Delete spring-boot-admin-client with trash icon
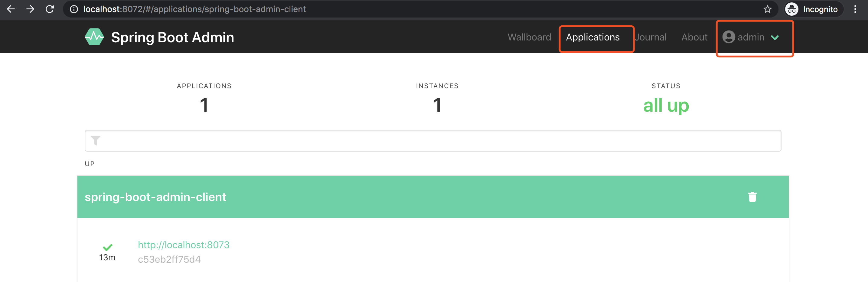Viewport: 868px width, 282px height. tap(752, 197)
